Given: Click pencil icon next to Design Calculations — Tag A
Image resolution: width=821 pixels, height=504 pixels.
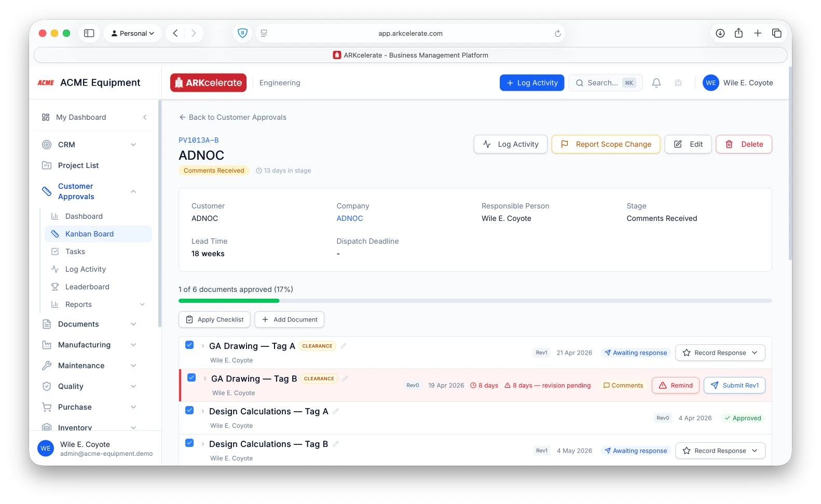Looking at the screenshot, I should click(x=336, y=411).
